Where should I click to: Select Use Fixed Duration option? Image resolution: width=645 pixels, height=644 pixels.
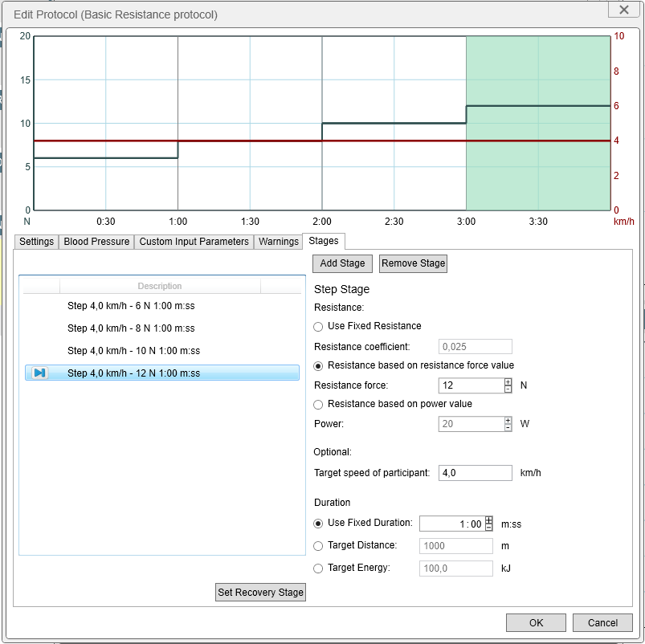(318, 524)
